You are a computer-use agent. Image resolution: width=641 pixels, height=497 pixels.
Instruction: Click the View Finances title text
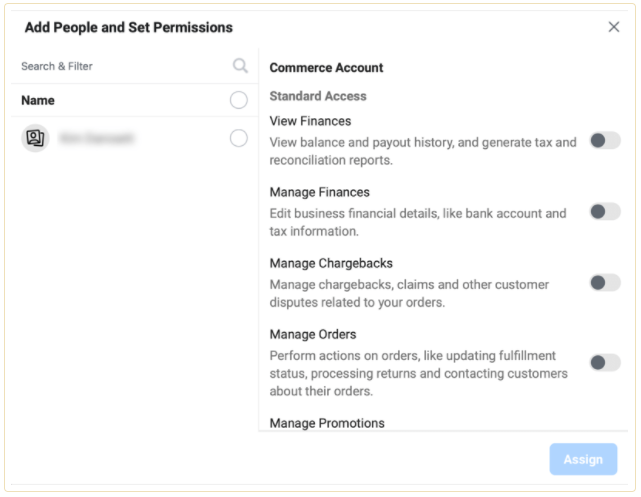tap(310, 121)
